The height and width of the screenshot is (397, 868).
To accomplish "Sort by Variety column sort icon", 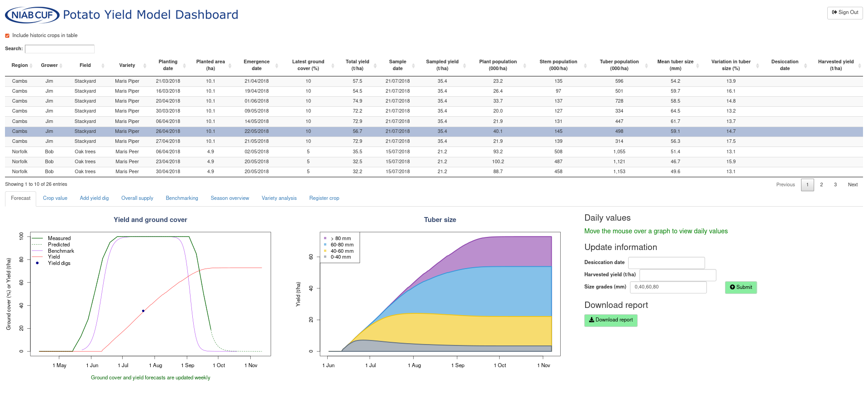I will click(144, 66).
